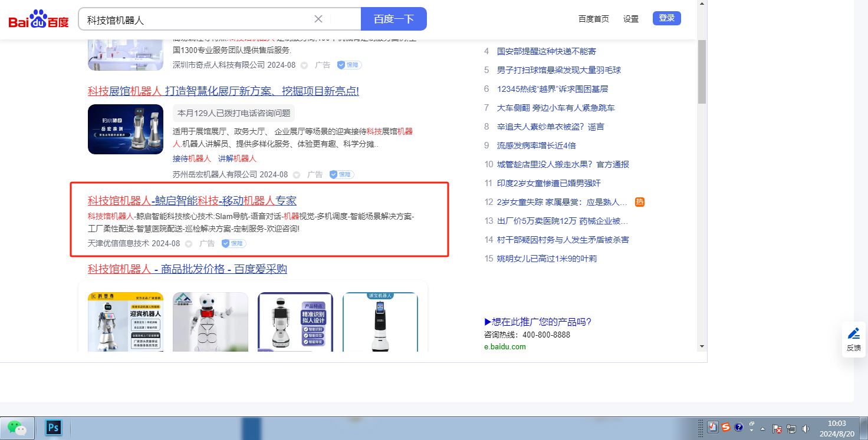Viewport: 868px width, 440px height.
Task: Click the volume speaker tray icon
Action: click(x=805, y=429)
